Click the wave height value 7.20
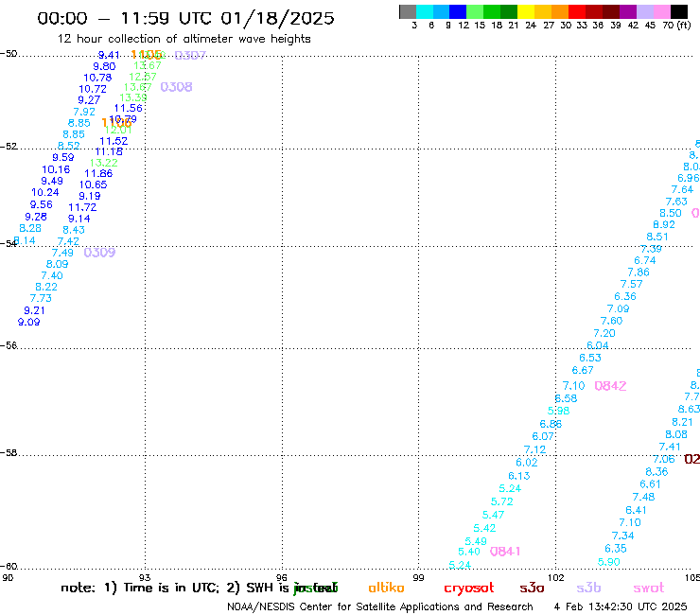The height and width of the screenshot is (615, 700). pos(604,334)
